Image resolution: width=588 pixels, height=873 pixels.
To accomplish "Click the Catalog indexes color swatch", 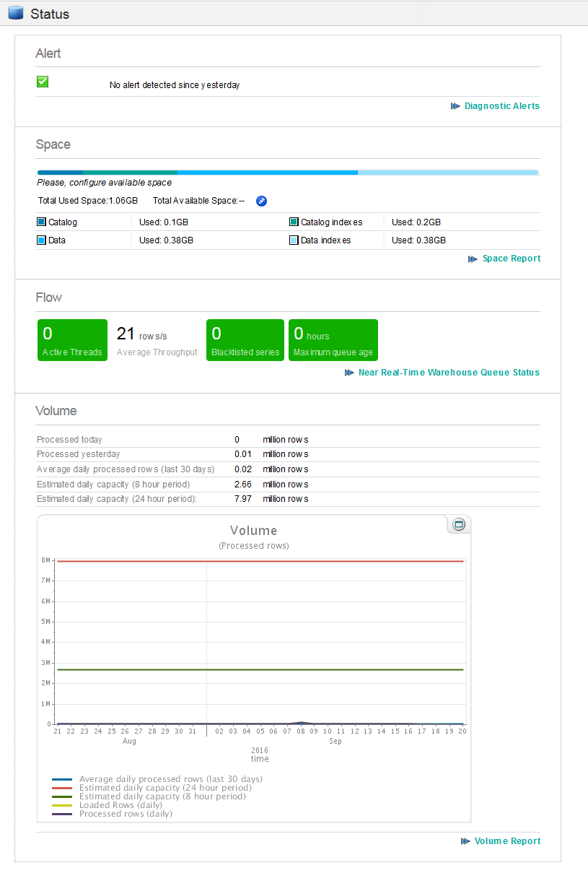I will (294, 222).
